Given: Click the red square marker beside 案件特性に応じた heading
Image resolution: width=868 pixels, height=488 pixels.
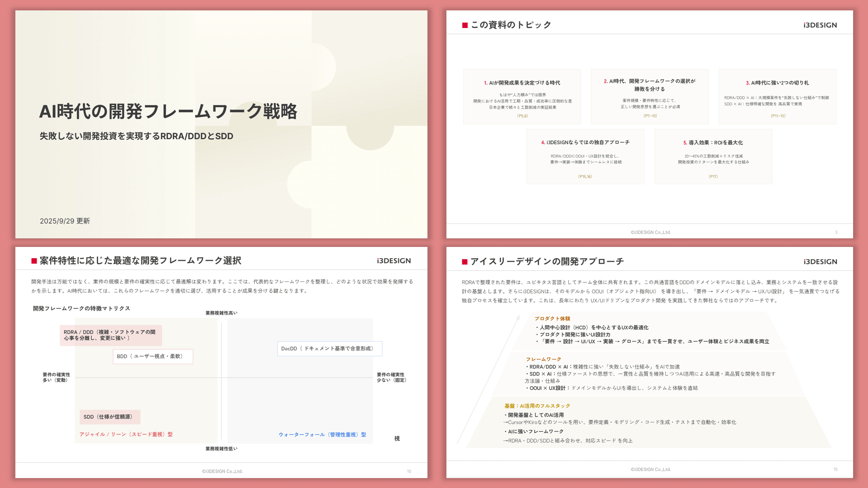Looking at the screenshot, I should tap(33, 261).
